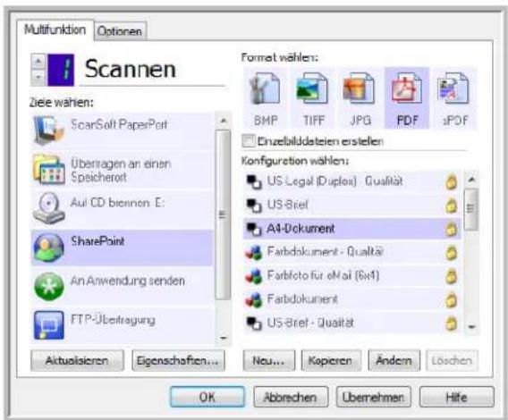Screen dimensions: 508x420
Task: Click lock icon on A4-Dokument row
Action: click(x=451, y=230)
